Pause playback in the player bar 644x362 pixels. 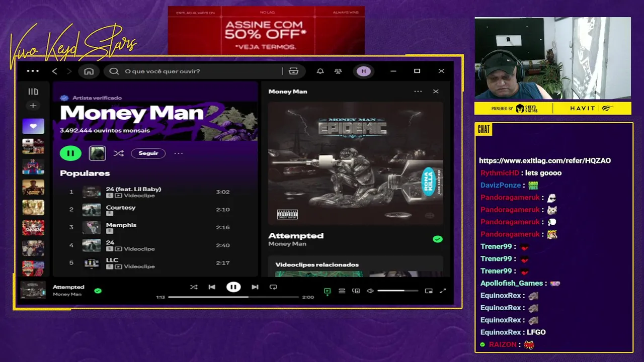coord(233,287)
